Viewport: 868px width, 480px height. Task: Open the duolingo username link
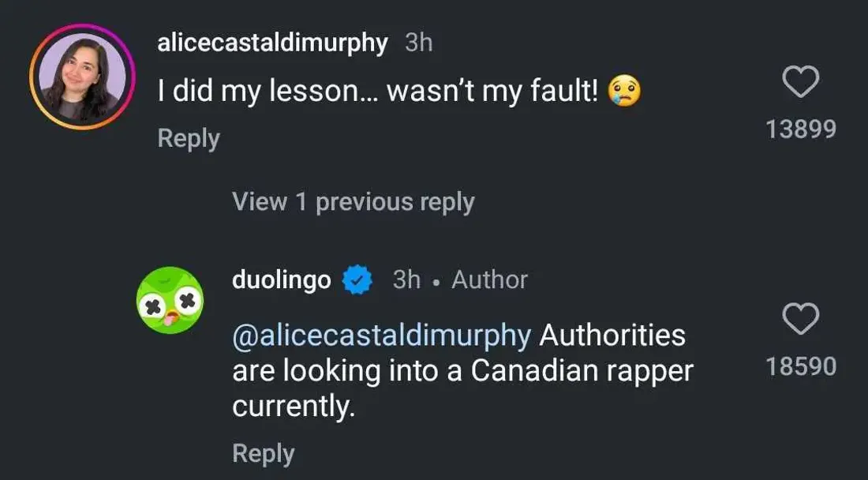281,278
